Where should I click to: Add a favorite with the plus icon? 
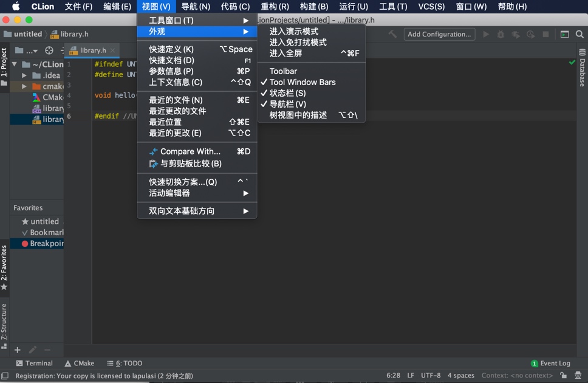click(x=16, y=350)
